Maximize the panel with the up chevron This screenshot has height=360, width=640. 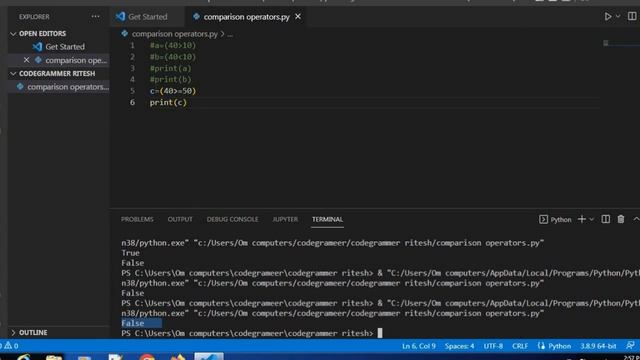point(636,219)
